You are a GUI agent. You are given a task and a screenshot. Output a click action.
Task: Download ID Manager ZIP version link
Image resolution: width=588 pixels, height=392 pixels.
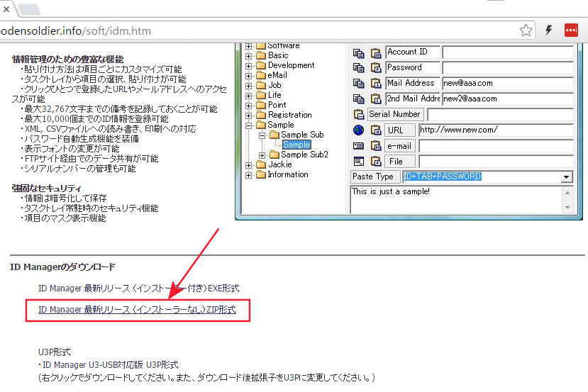[x=138, y=310]
